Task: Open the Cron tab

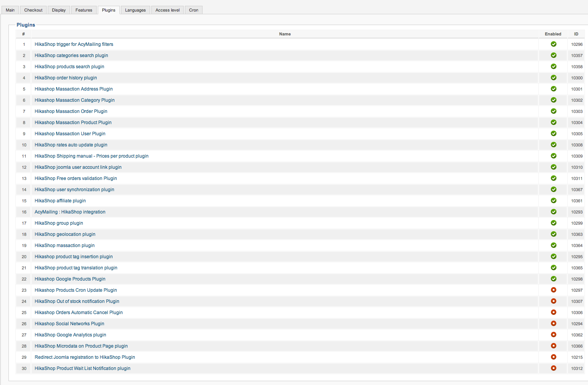Action: pyautogui.click(x=194, y=10)
